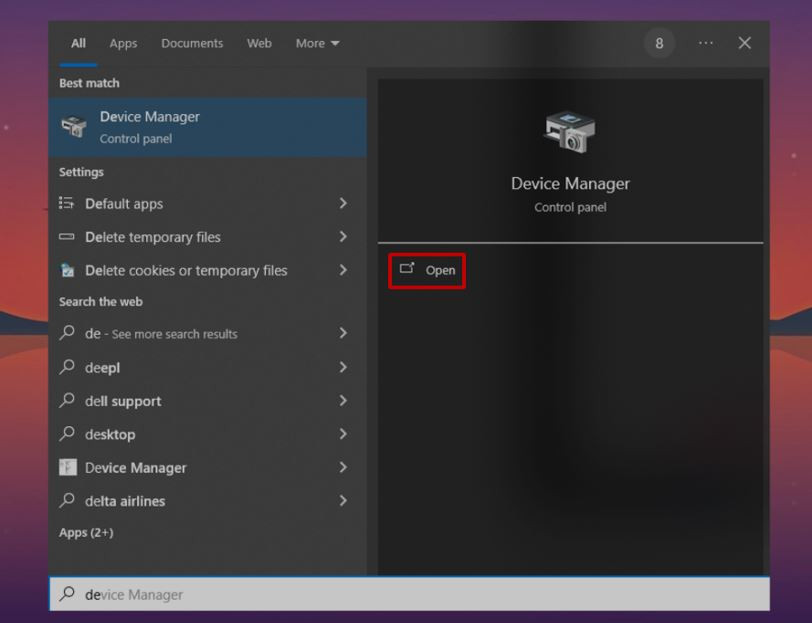This screenshot has width=812, height=623.
Task: Select the Device Manager best match result
Action: 208,127
